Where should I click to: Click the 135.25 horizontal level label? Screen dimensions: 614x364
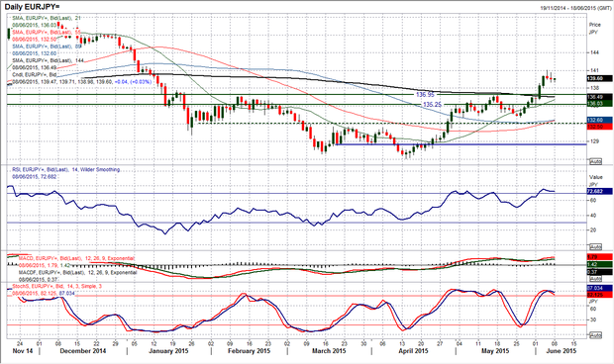pos(433,105)
